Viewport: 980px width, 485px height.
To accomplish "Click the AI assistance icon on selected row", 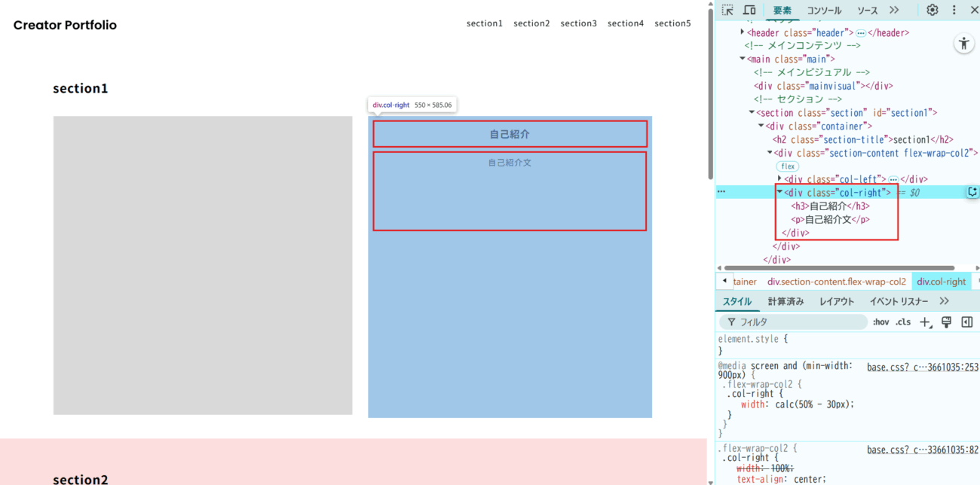I will tap(972, 192).
